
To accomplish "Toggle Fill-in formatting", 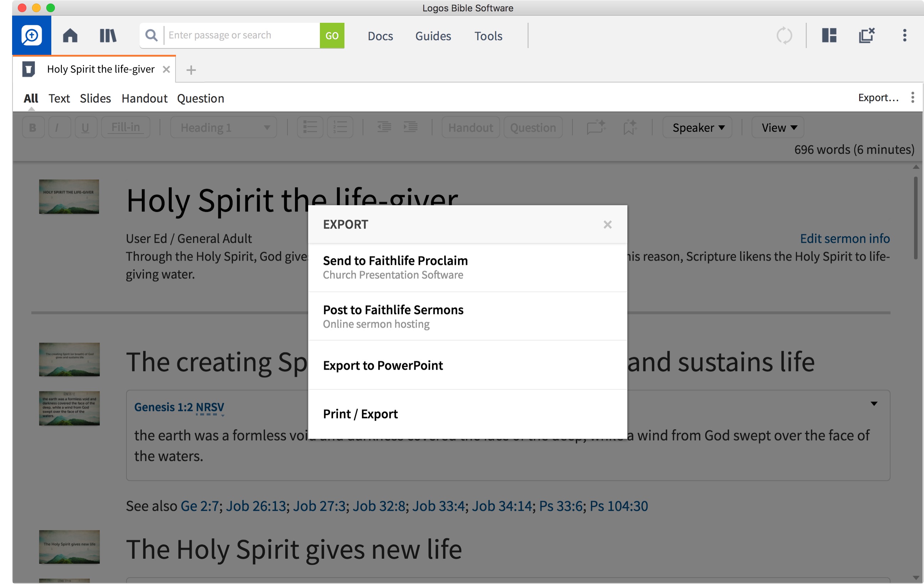I will 125,127.
